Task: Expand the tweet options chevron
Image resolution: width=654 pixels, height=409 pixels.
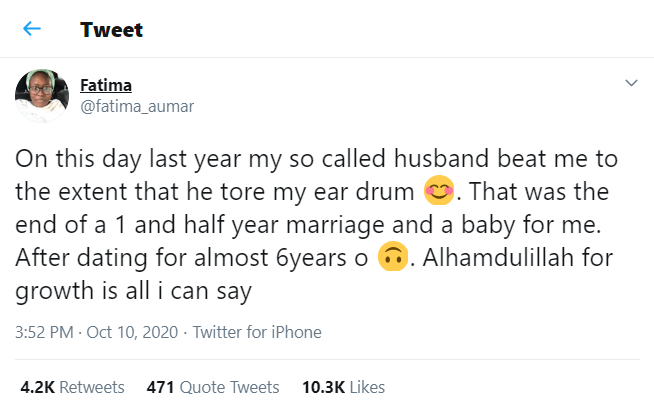Action: click(630, 83)
